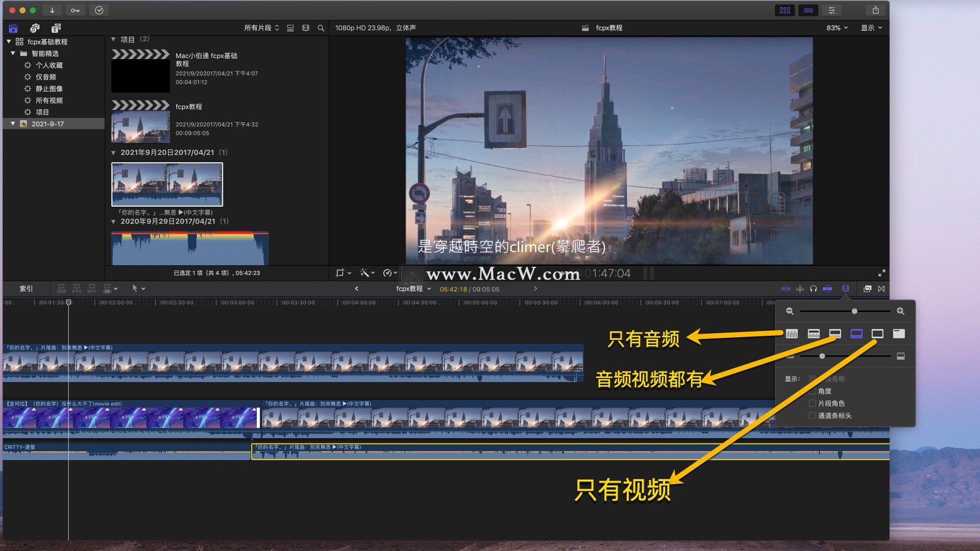Select the waveform-only clip appearance icon

coord(792,334)
